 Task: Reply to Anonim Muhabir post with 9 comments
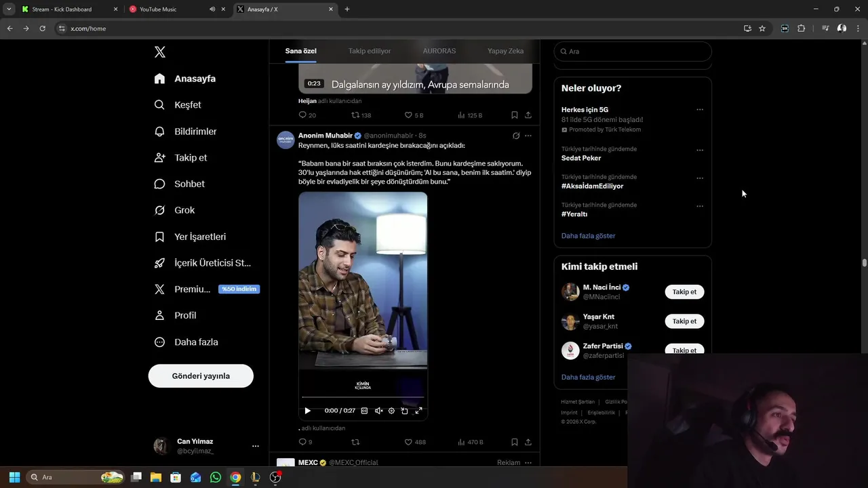305,442
